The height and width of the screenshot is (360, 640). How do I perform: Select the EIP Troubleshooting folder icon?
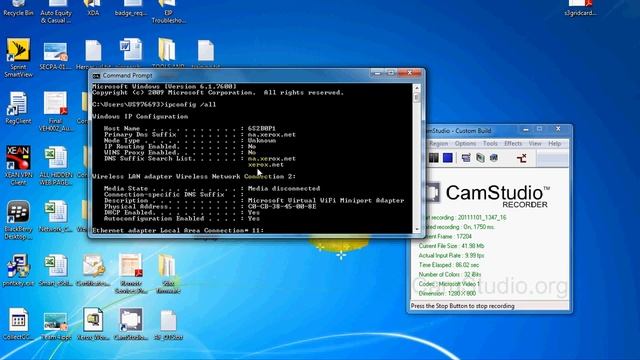click(x=168, y=11)
